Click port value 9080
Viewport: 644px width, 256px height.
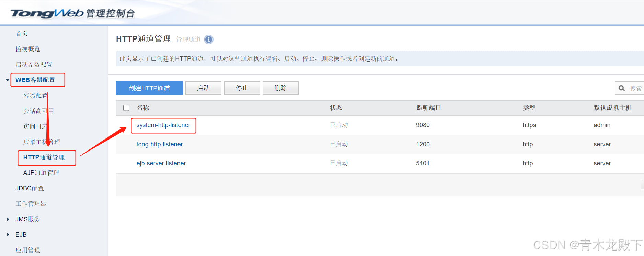point(423,125)
